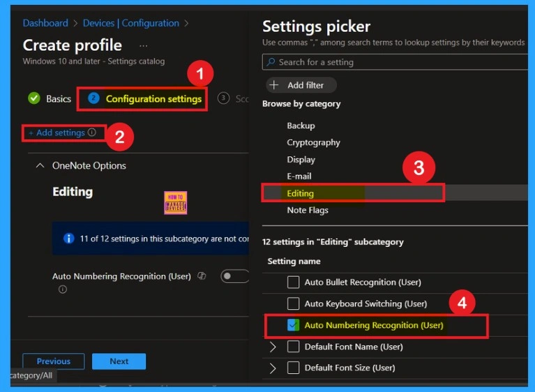Screen dimensions: 535x392
Task: Click the Add filter button
Action: pyautogui.click(x=301, y=85)
